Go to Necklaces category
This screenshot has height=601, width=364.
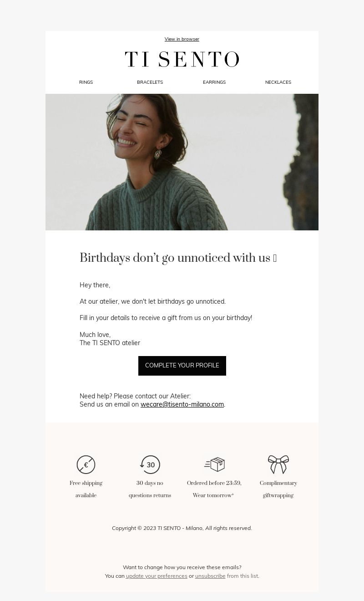point(278,82)
